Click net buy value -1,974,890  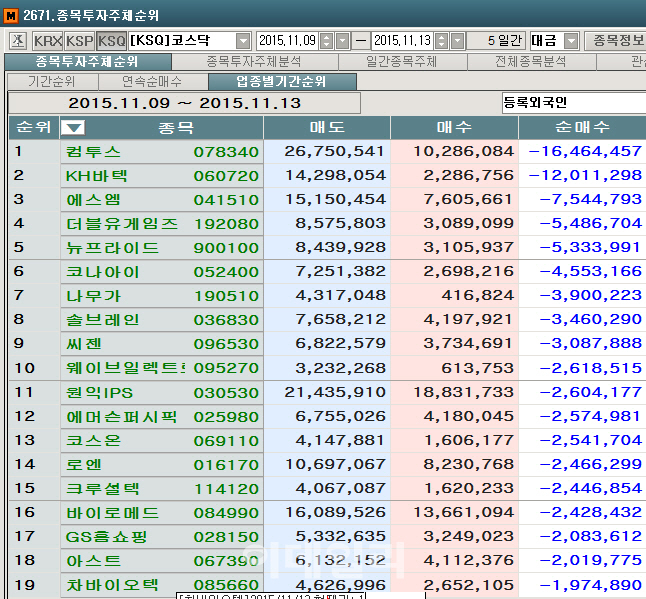tap(582, 585)
